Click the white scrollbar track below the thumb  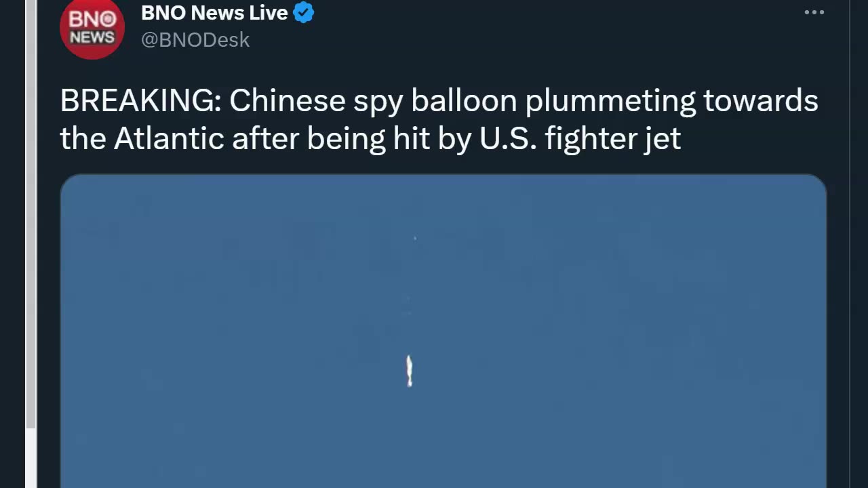pos(31,458)
